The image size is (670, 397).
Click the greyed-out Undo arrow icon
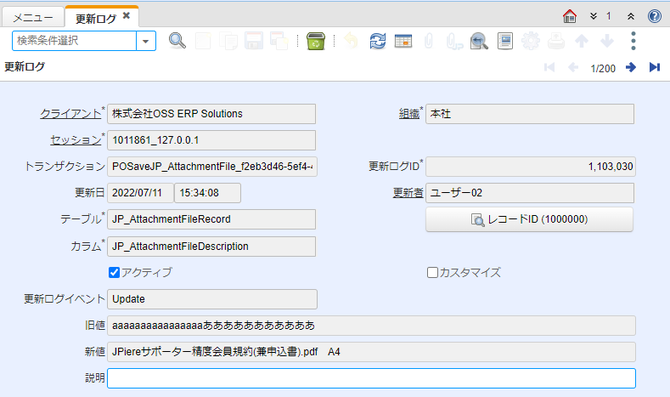point(351,41)
